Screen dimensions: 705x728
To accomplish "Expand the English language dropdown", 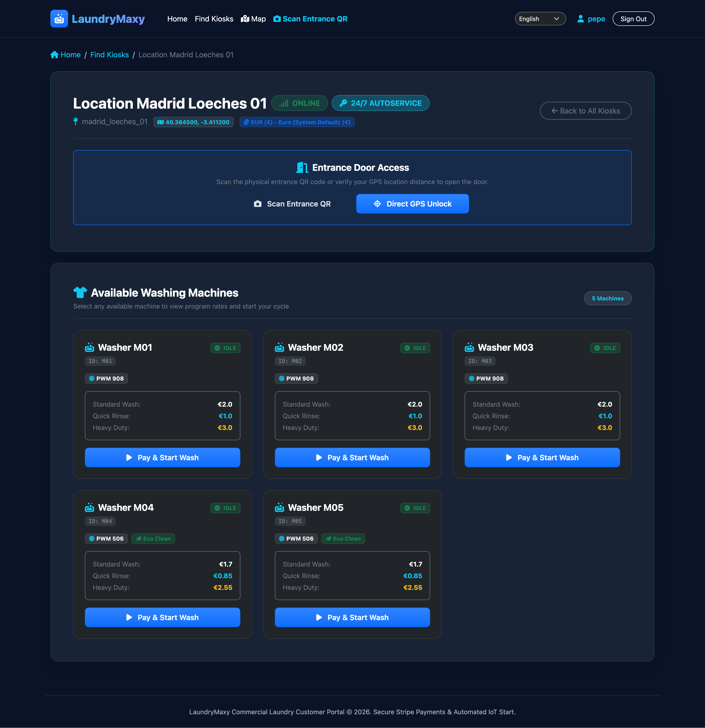I will pos(540,19).
